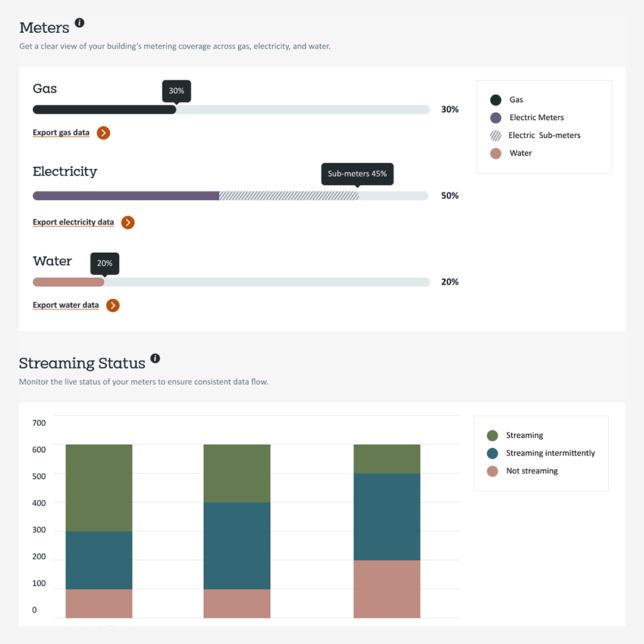Click orange arrow next to Export gas data
The image size is (644, 644).
tap(103, 133)
